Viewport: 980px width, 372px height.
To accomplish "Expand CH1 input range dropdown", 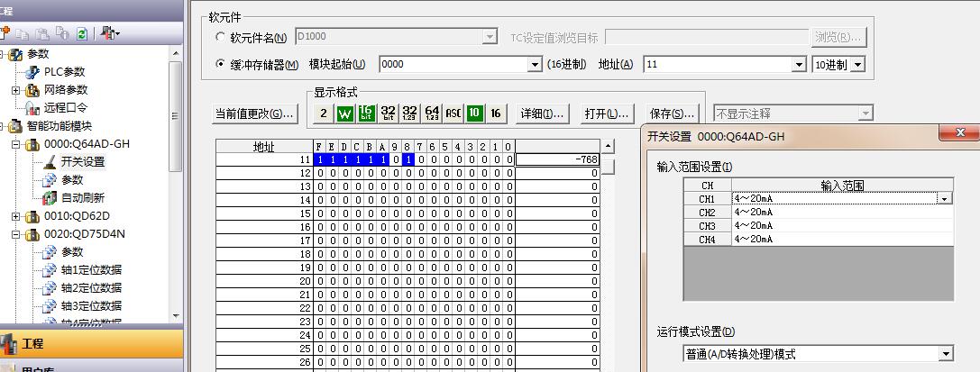I will (x=945, y=198).
